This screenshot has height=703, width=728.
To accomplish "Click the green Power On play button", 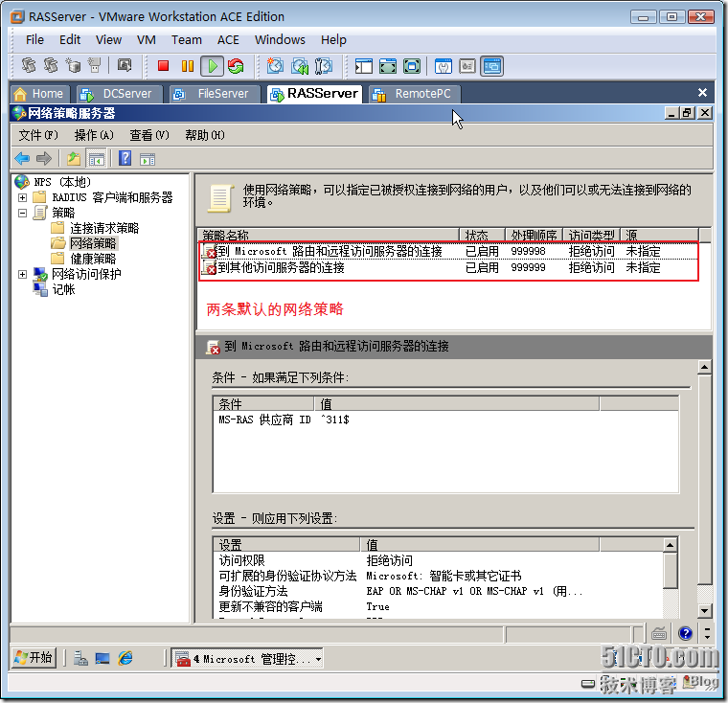I will click(213, 66).
